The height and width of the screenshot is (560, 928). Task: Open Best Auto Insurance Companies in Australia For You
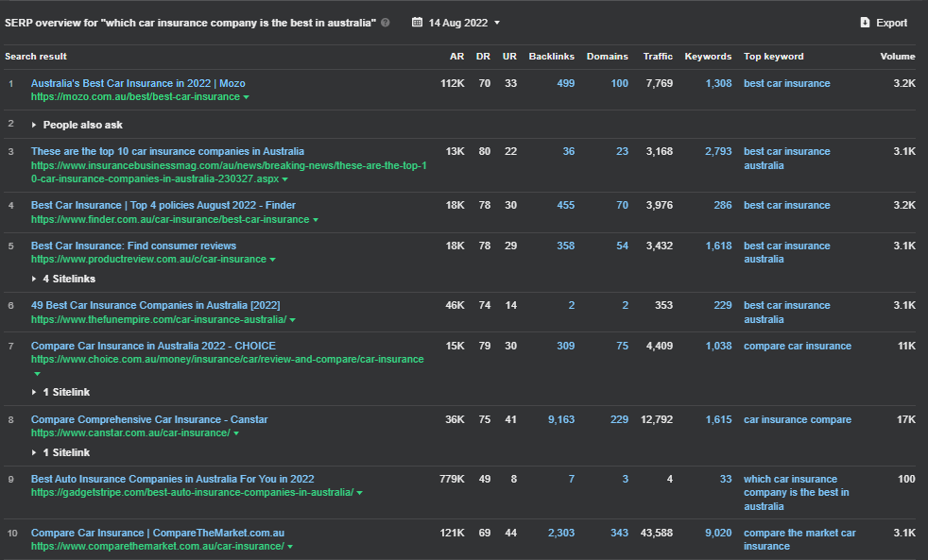pos(173,479)
